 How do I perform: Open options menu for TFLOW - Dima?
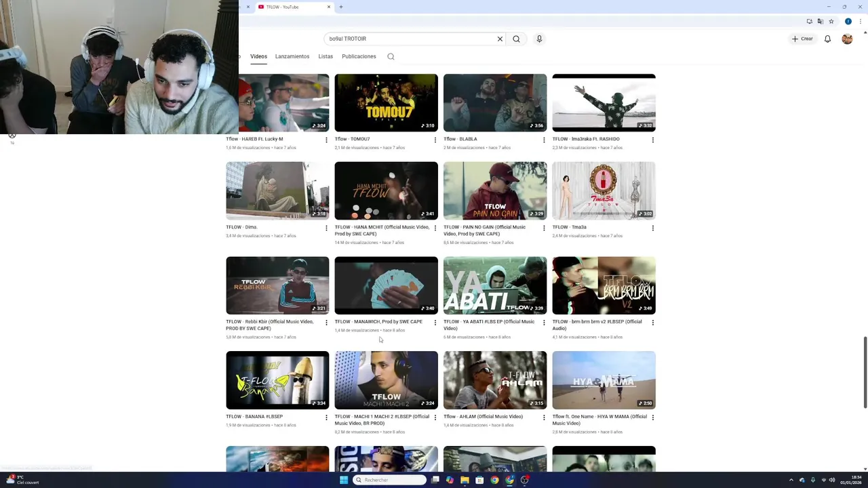326,228
